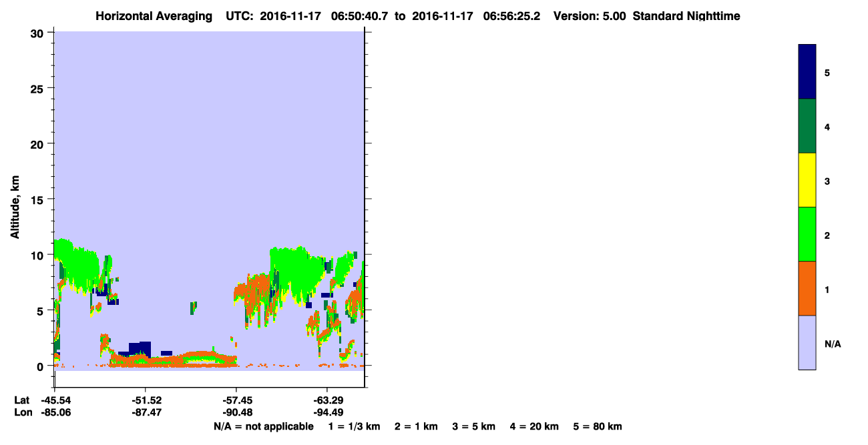Click color bar label '1'

click(x=827, y=290)
